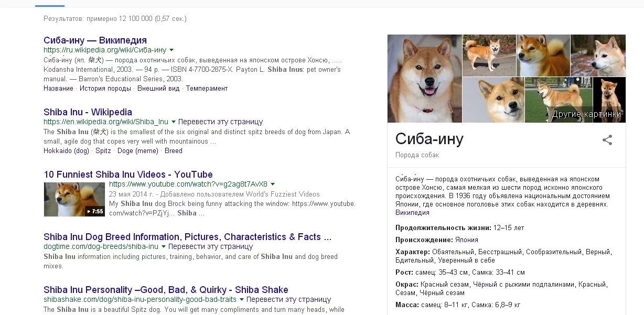Translate the English Wikipedia page
The height and width of the screenshot is (315, 644).
221,122
